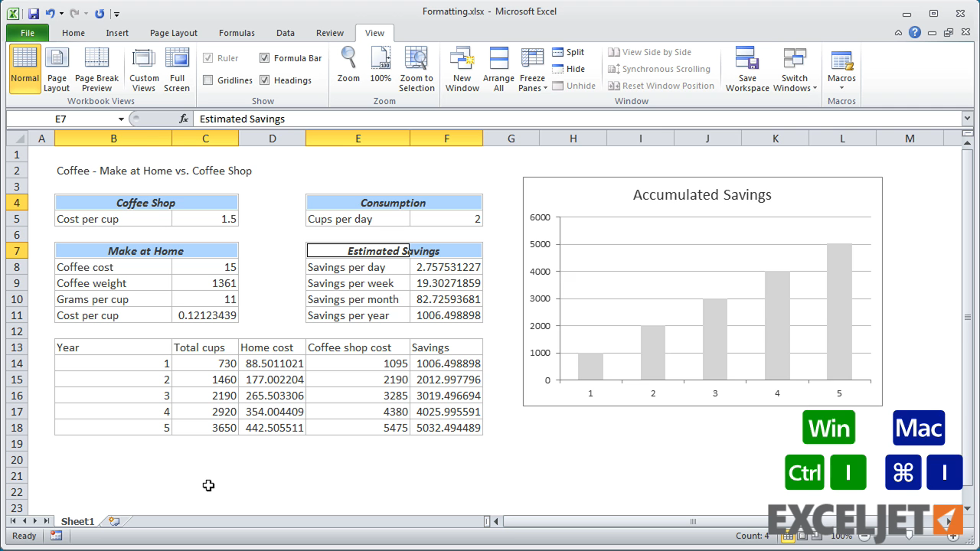Click the Insert Worksheet button beside Sheet1

pos(113,521)
